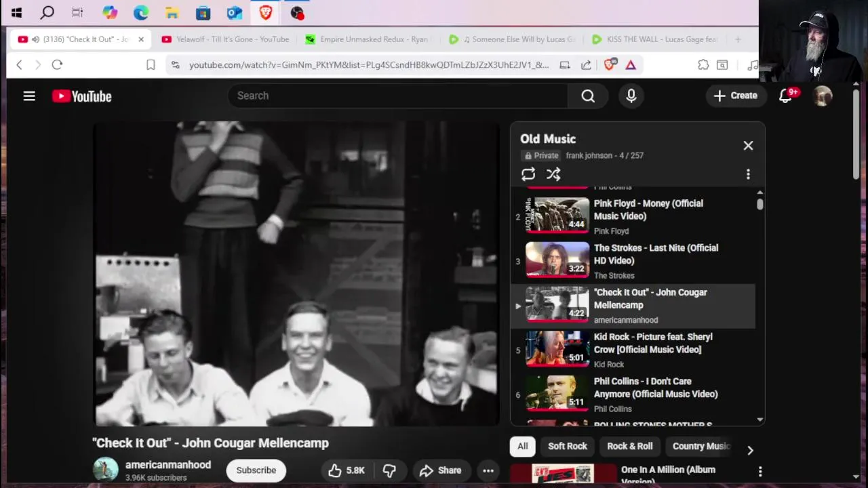Select the All filter chip
Screen dimensions: 868x488
tap(522, 446)
